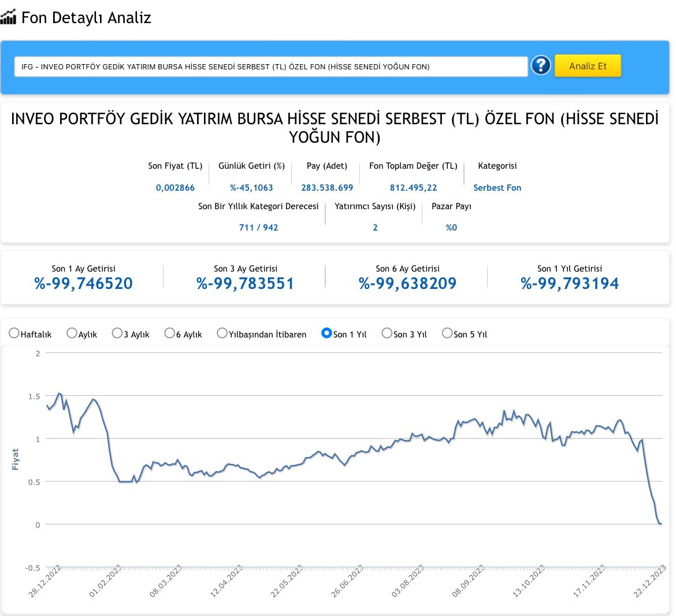Select the Aylık time range
Image resolution: width=676 pixels, height=616 pixels.
coord(72,333)
